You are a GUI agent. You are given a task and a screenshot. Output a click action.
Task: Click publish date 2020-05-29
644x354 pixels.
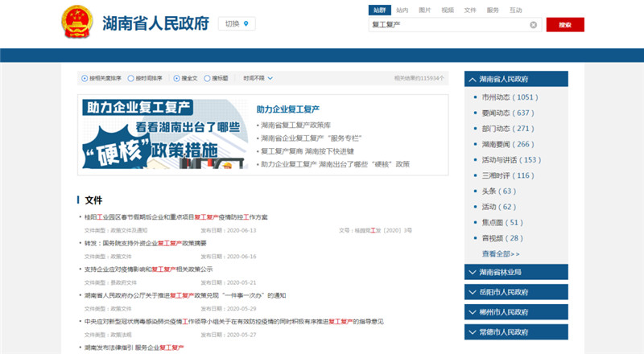(242, 308)
